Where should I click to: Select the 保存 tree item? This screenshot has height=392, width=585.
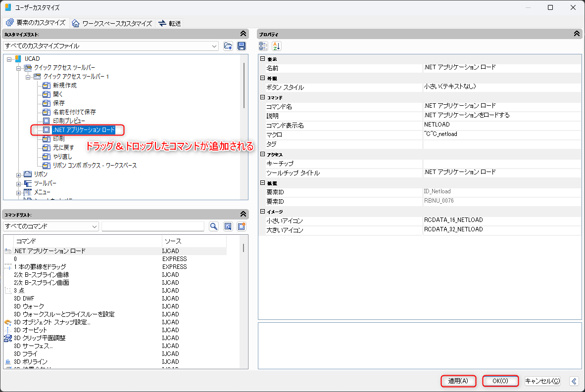pos(58,103)
